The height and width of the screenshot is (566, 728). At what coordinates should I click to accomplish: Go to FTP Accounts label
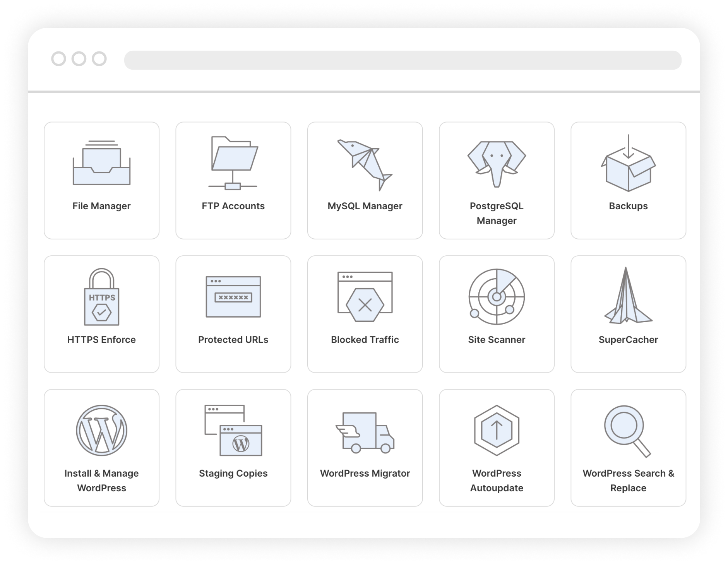pos(233,206)
